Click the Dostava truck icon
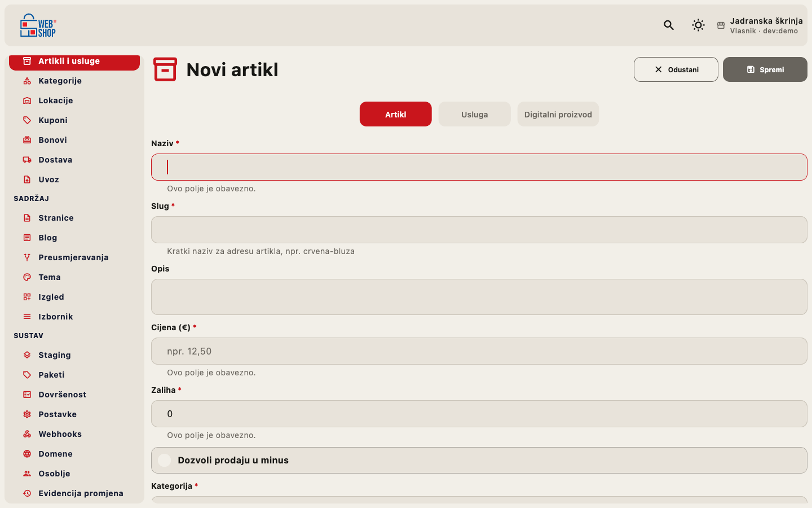The width and height of the screenshot is (812, 508). tap(27, 160)
